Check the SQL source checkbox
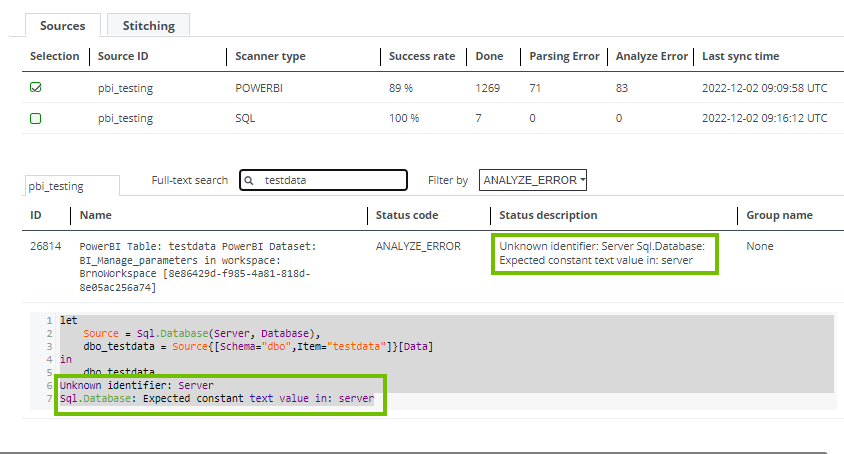The width and height of the screenshot is (844, 454). point(36,118)
